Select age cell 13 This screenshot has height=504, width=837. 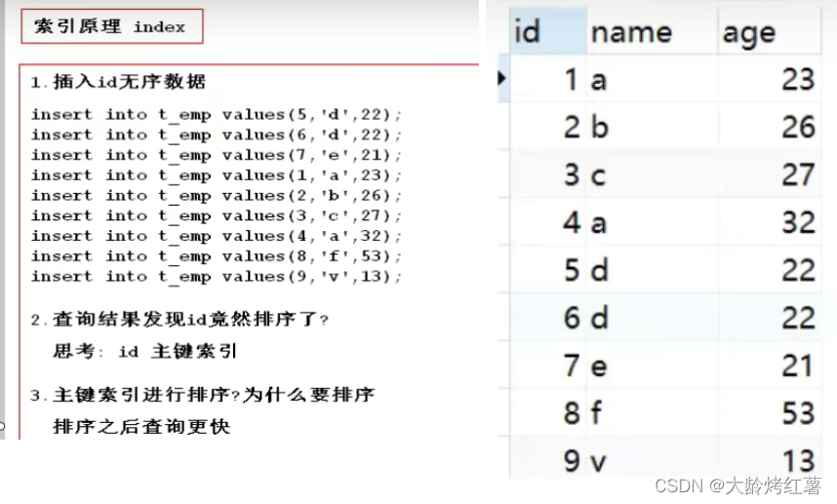pos(770,460)
